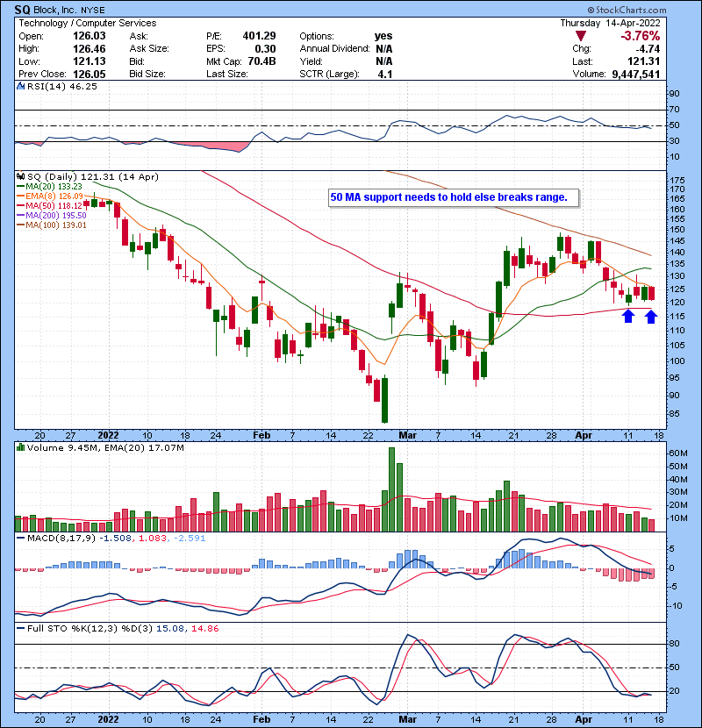The width and height of the screenshot is (702, 728).
Task: Click the MA(100) 139.01 legend entry
Action: click(x=52, y=225)
